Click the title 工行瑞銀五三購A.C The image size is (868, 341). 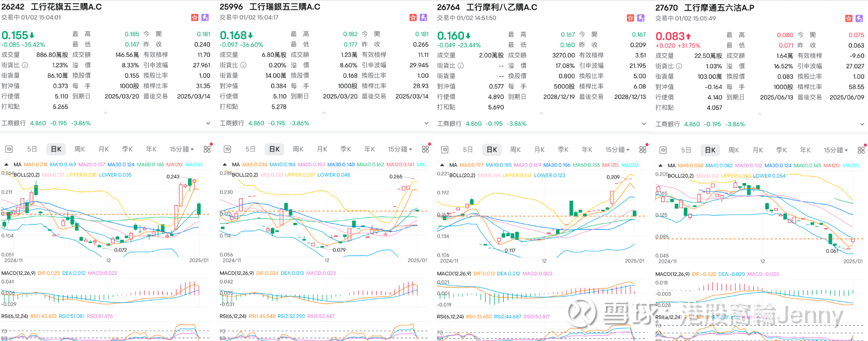click(285, 7)
